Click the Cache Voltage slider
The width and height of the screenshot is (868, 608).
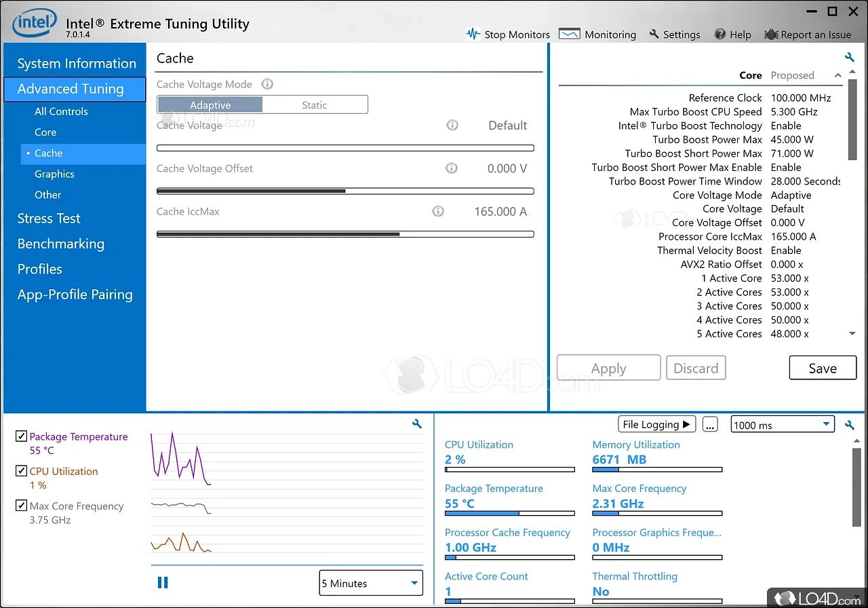[x=345, y=148]
